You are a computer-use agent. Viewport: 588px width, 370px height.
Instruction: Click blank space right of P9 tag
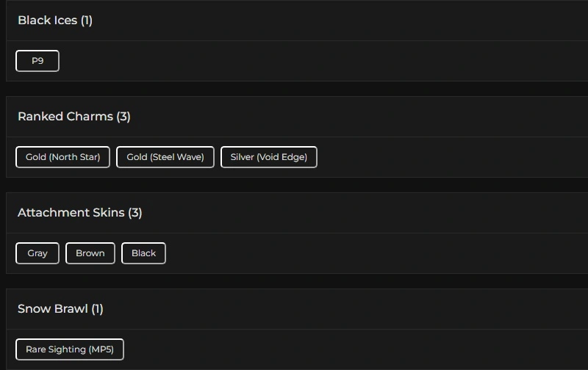(x=294, y=61)
